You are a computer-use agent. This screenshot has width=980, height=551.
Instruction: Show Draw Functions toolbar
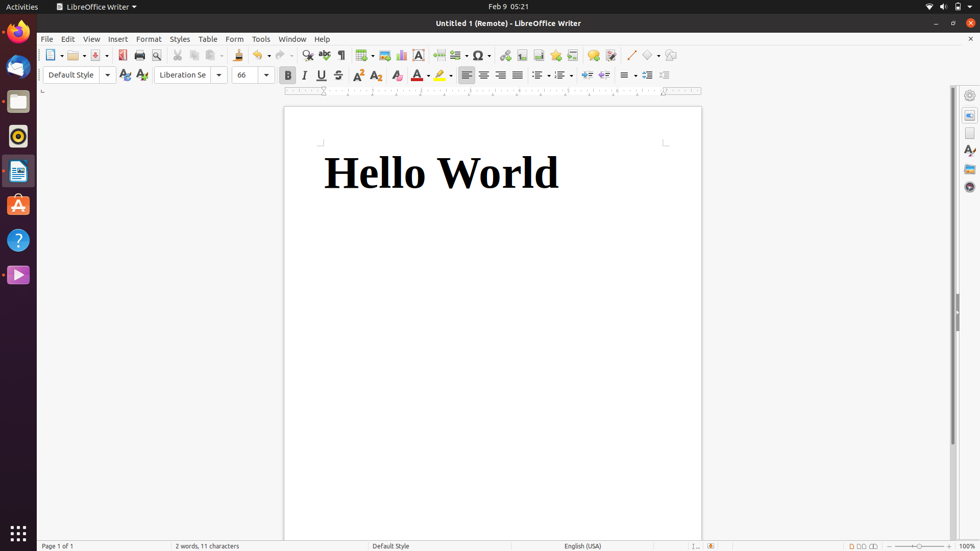tap(671, 55)
